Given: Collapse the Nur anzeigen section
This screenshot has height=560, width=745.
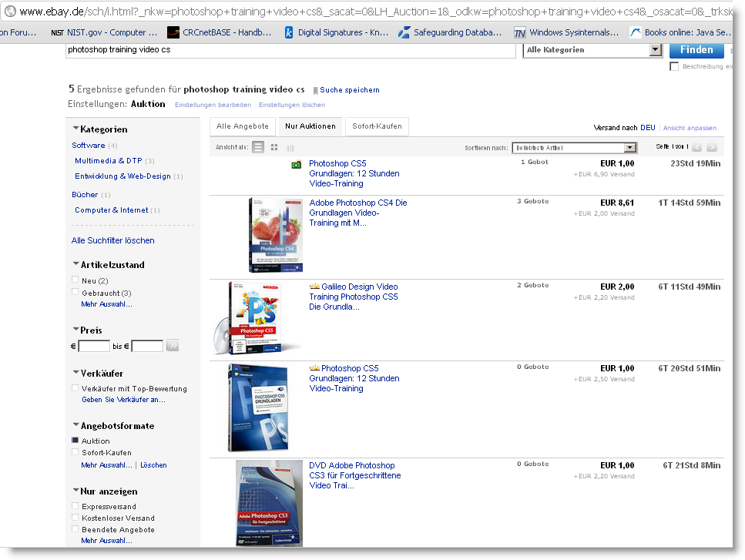Looking at the screenshot, I should pos(76,490).
